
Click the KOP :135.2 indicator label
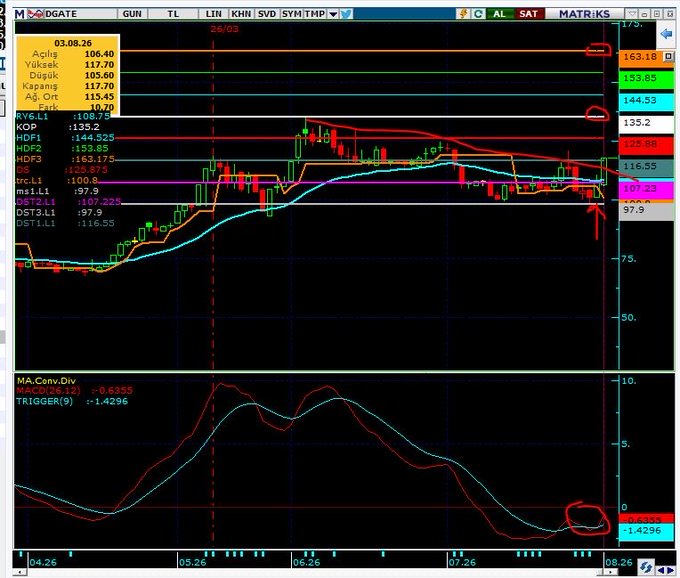[58, 127]
